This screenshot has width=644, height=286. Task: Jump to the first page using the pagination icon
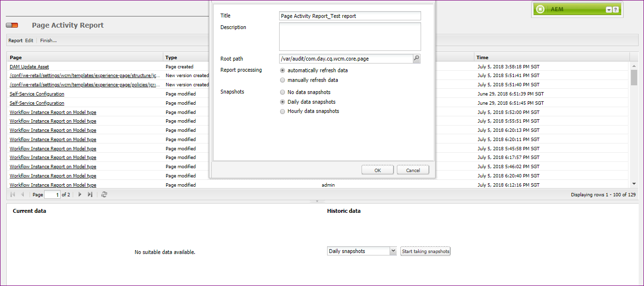click(12, 194)
